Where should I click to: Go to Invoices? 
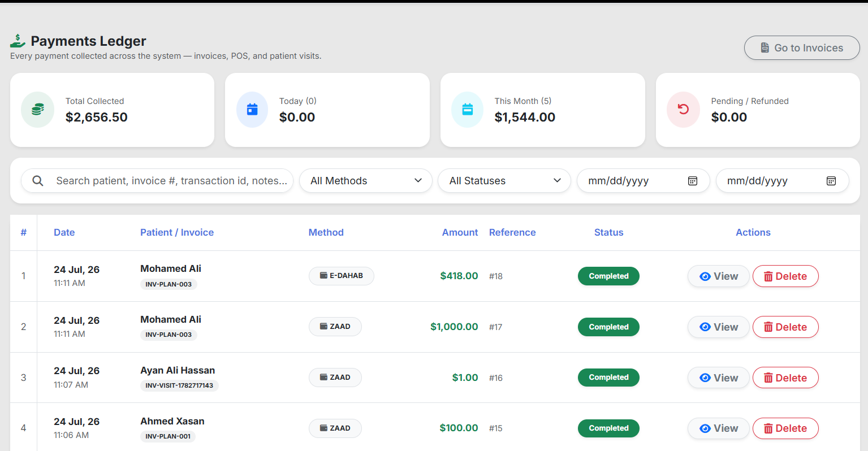802,48
